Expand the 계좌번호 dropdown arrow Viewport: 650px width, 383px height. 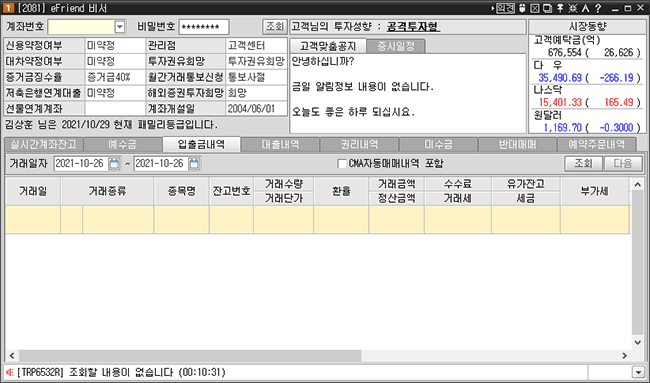pyautogui.click(x=119, y=27)
